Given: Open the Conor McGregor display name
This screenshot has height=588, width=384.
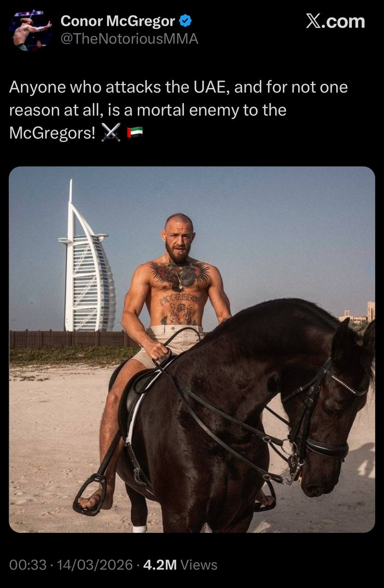Looking at the screenshot, I should click(118, 21).
